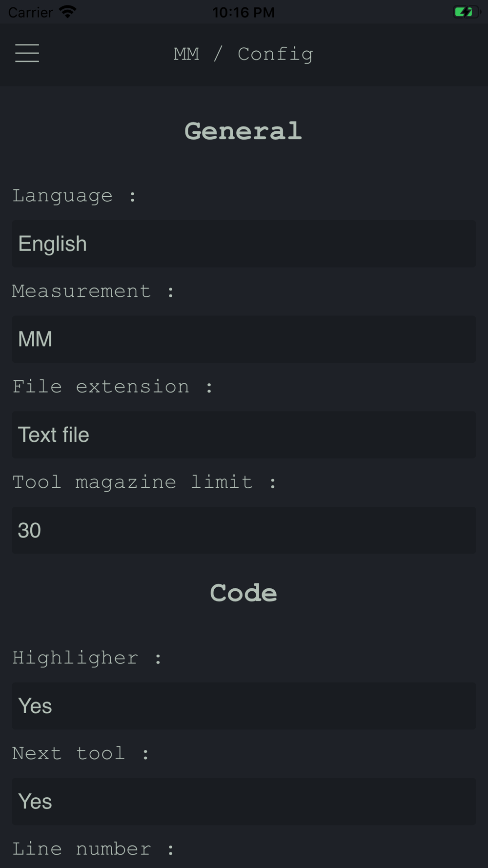This screenshot has width=488, height=868.
Task: Change the Measurement selector showing MM
Action: click(244, 339)
